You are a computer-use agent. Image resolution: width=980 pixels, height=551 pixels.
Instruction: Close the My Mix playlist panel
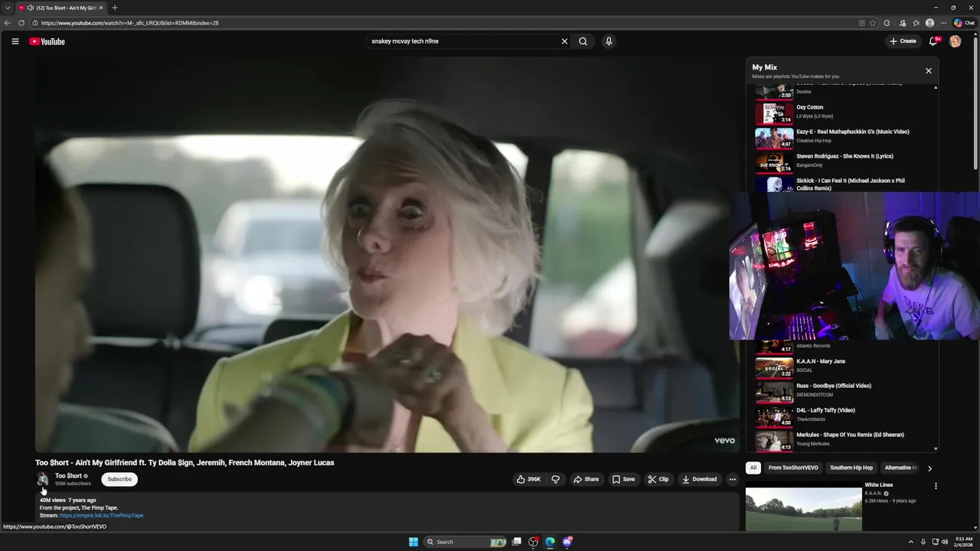(x=929, y=70)
